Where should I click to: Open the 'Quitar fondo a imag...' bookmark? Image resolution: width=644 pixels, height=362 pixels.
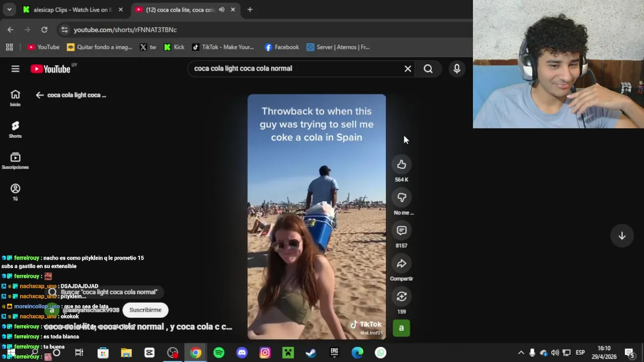click(100, 47)
